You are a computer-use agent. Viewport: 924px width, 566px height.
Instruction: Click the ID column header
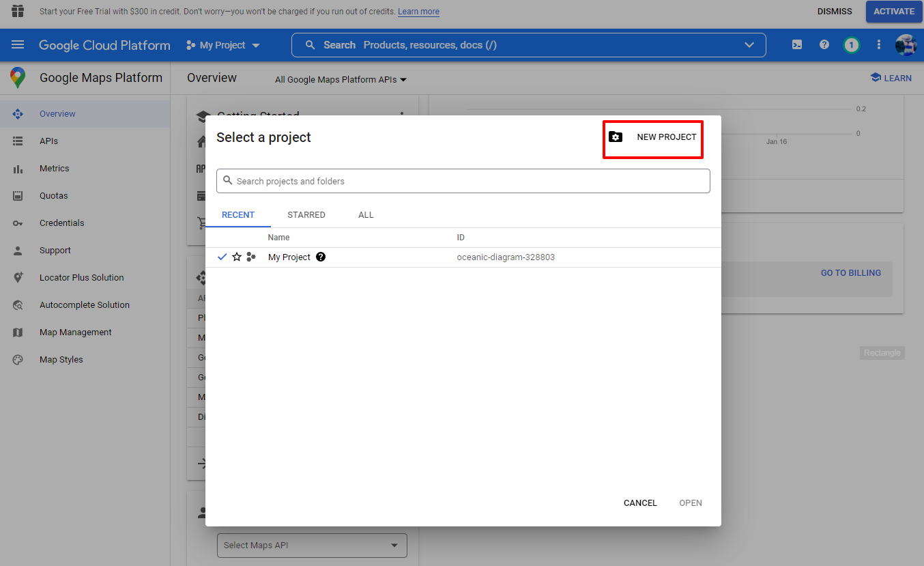(x=461, y=238)
